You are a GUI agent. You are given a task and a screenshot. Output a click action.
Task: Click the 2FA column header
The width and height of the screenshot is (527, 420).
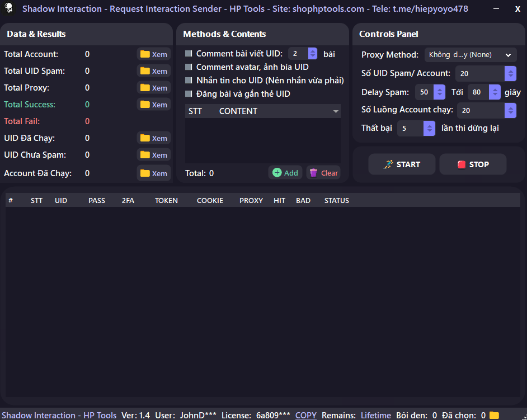[128, 201]
